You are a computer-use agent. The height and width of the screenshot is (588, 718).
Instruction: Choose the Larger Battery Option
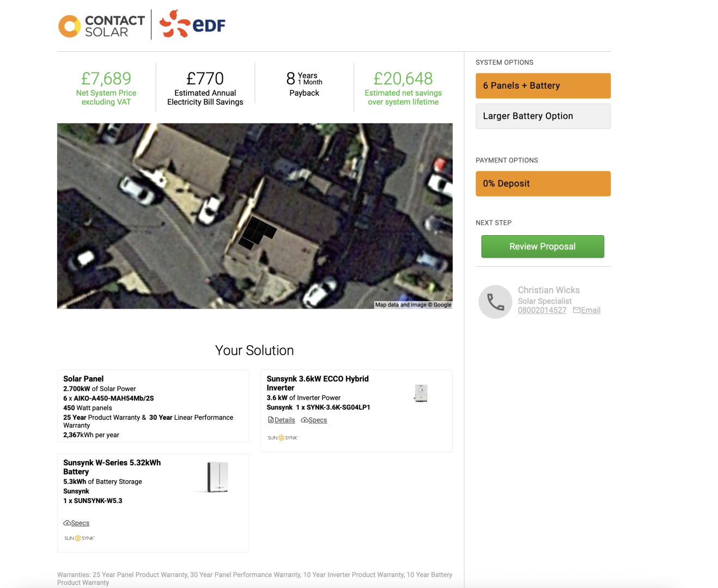[543, 117]
